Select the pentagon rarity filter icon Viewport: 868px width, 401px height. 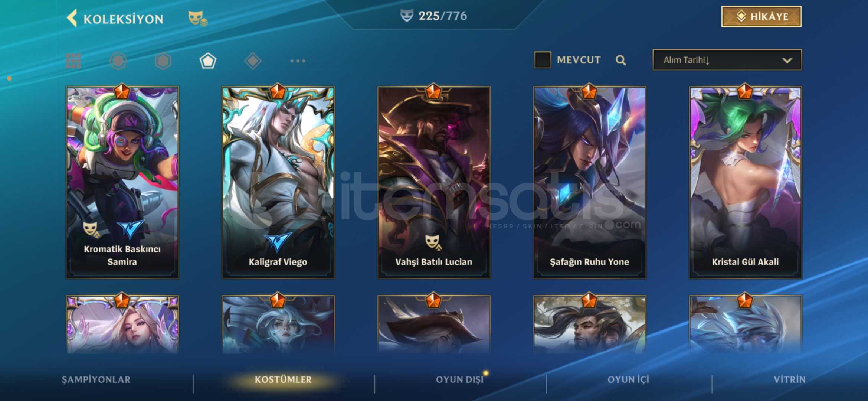[208, 61]
